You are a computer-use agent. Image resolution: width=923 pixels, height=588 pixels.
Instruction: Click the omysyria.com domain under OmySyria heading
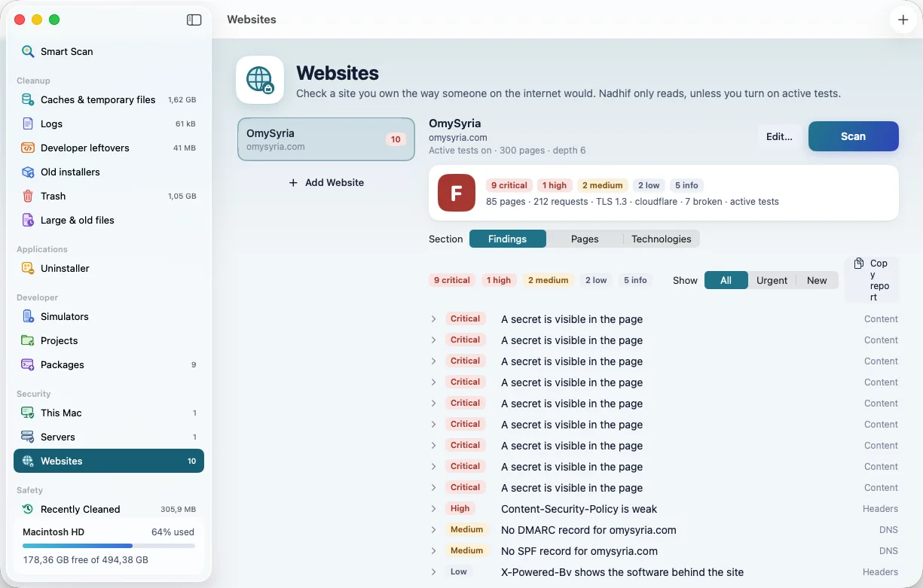[458, 138]
